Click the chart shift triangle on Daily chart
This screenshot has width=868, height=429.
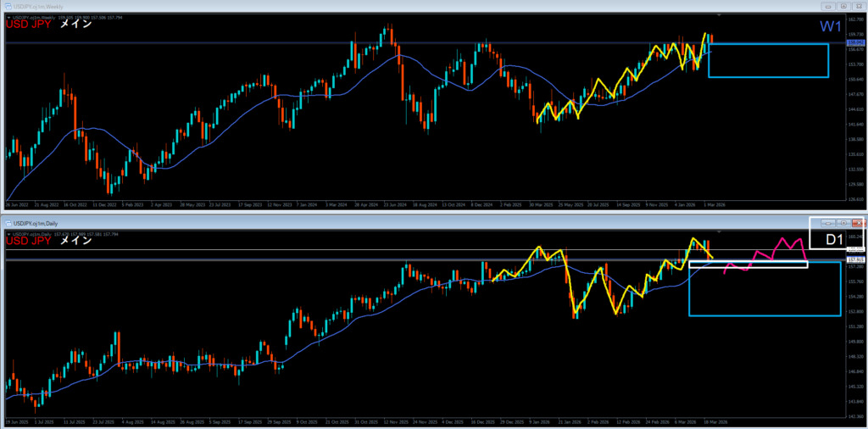(x=719, y=231)
